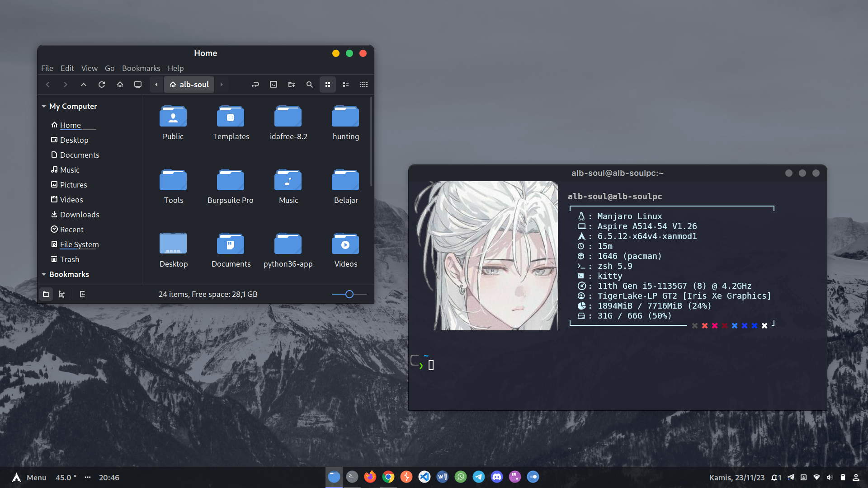Expand the Bookmarks section
868x488 pixels.
click(x=44, y=274)
